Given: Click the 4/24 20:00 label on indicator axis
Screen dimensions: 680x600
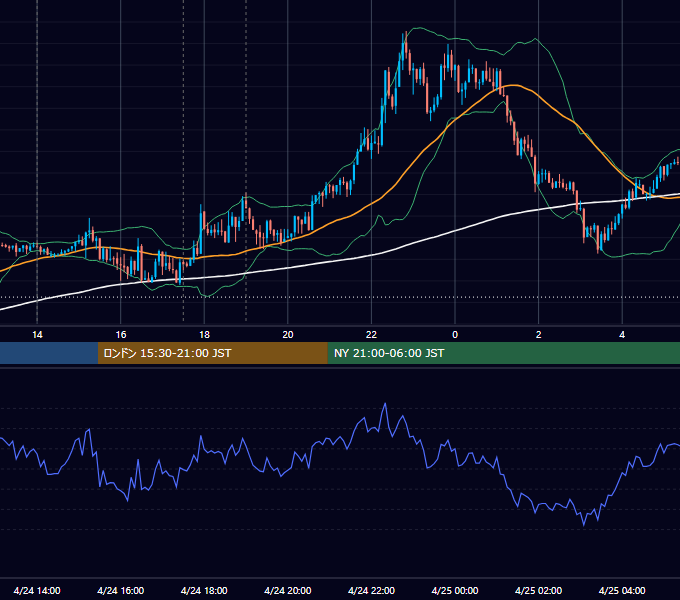Looking at the screenshot, I should pos(288,590).
